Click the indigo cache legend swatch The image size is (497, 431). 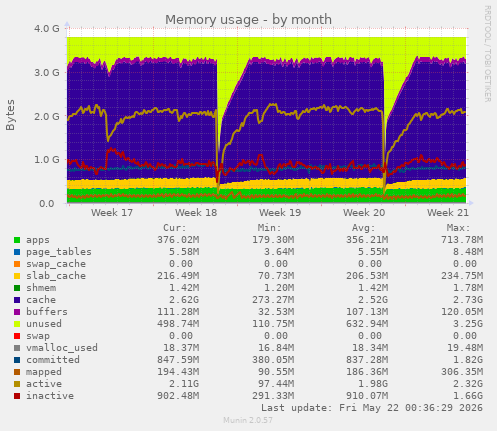(x=17, y=300)
